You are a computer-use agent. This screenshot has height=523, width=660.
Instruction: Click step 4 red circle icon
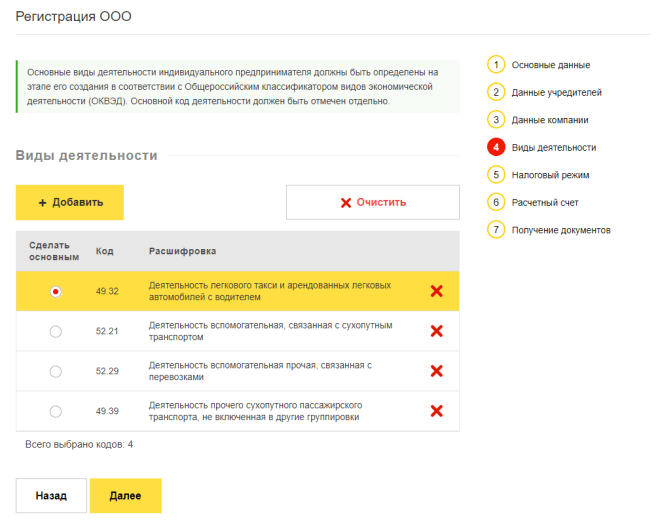[496, 147]
